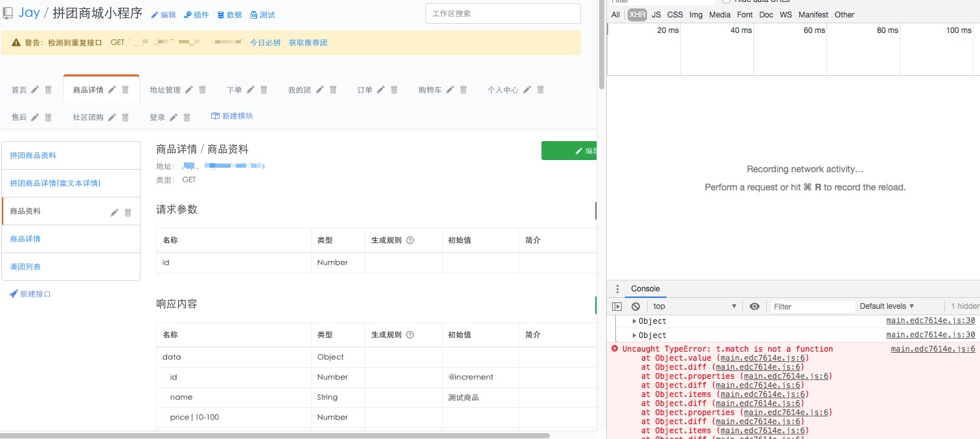The image size is (980, 439).
Task: Click the trash icon beside 首页 tab
Action: pos(48,90)
